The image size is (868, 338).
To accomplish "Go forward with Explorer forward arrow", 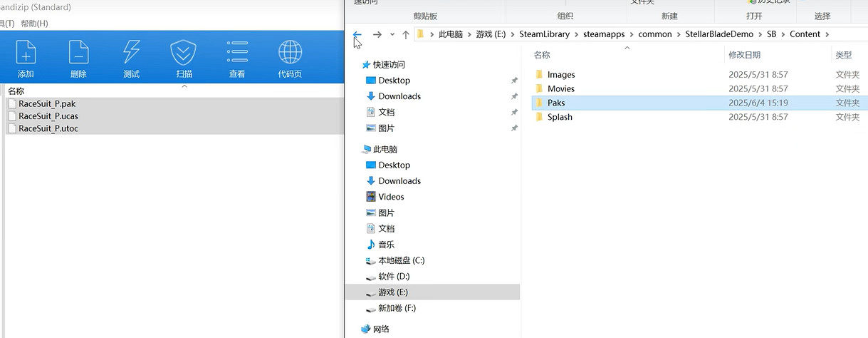I will pyautogui.click(x=377, y=34).
